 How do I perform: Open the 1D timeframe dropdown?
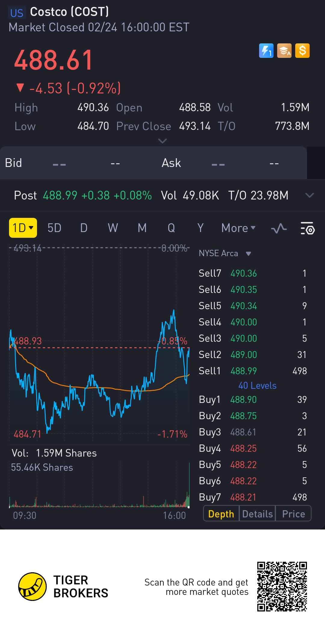click(23, 228)
